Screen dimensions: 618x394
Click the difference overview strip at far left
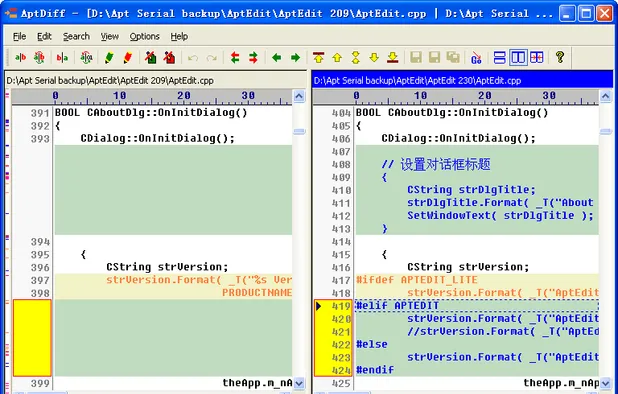pyautogui.click(x=7, y=240)
